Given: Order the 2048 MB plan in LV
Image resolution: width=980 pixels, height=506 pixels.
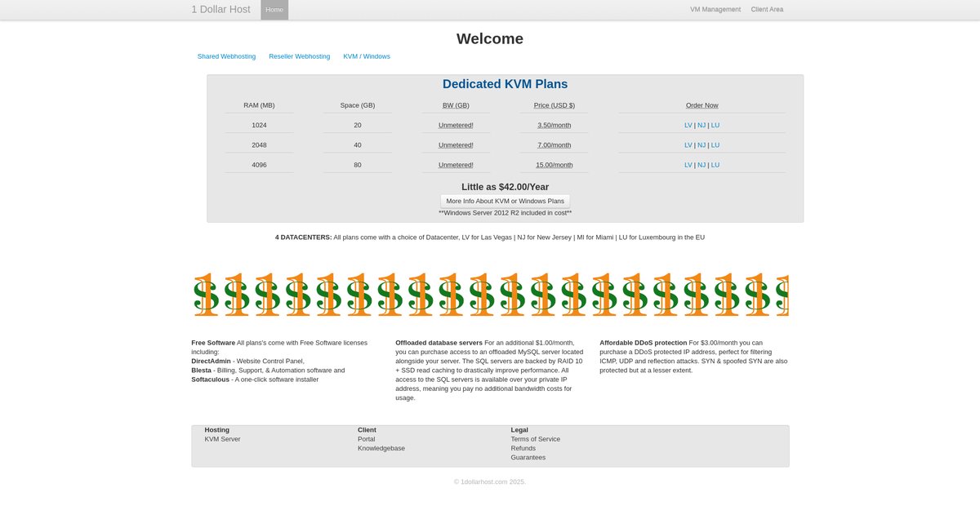Looking at the screenshot, I should click(x=688, y=144).
